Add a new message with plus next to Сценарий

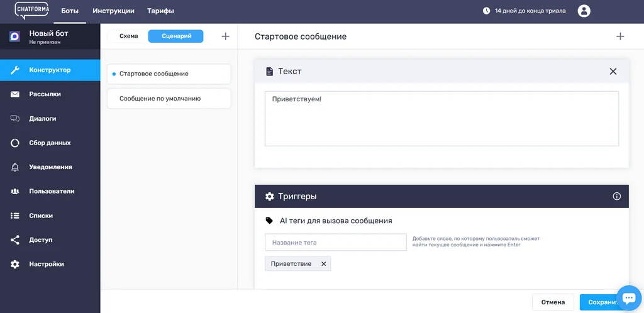pyautogui.click(x=225, y=36)
